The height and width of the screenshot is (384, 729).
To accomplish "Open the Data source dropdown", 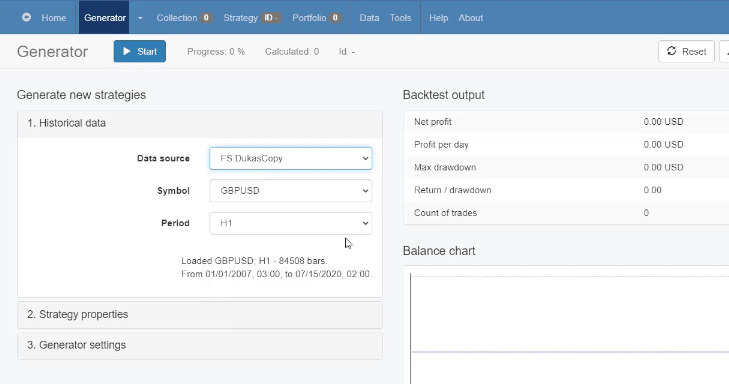I will click(x=291, y=159).
